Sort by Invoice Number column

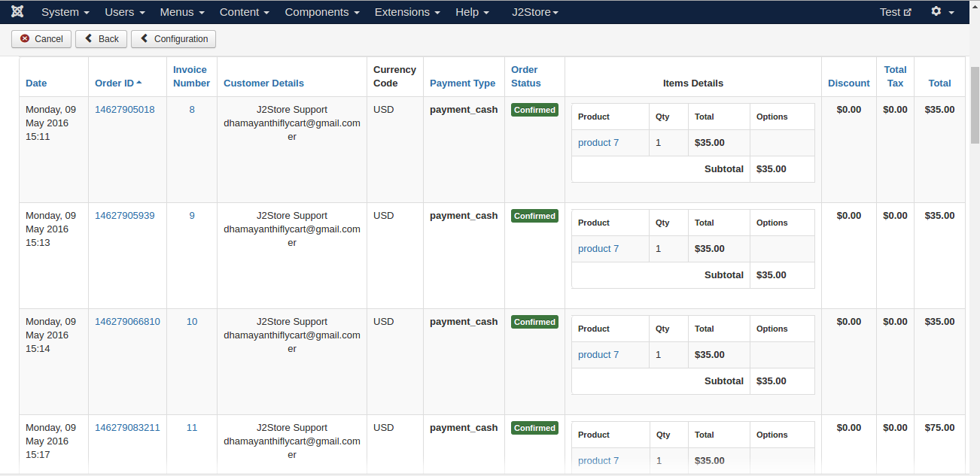[x=191, y=77]
